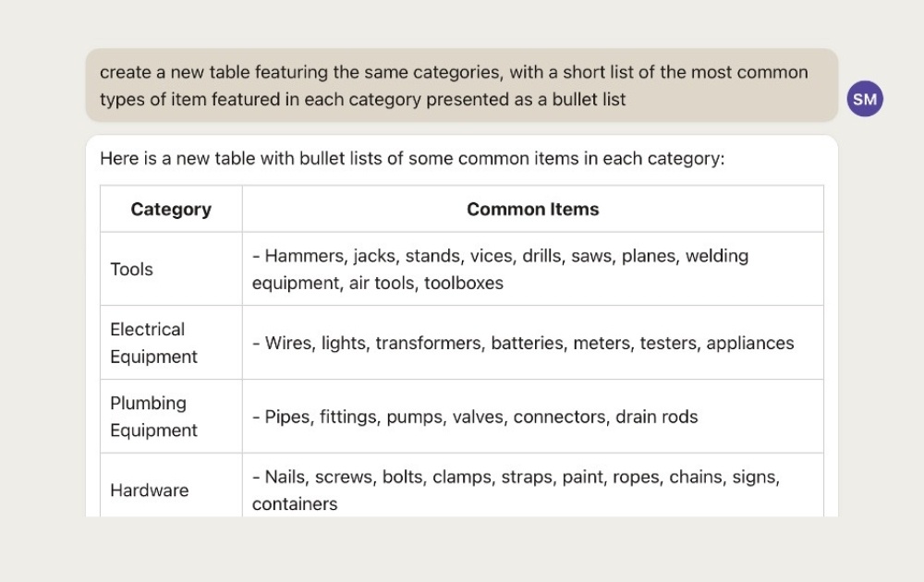Click the word 'toolboxes' in Tools row
Viewport: 924px width, 582px height.
coord(464,284)
